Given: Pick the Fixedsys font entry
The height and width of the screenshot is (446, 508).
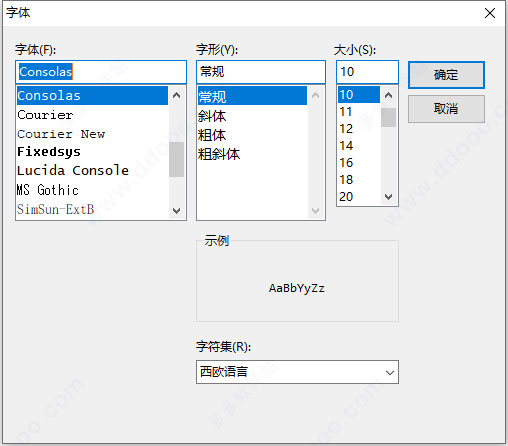Looking at the screenshot, I should (92, 152).
